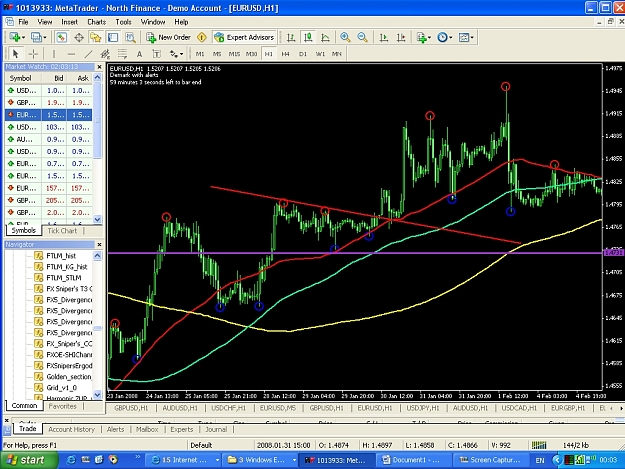
Task: Open the New Chart dropdown arrow
Action: click(x=24, y=37)
